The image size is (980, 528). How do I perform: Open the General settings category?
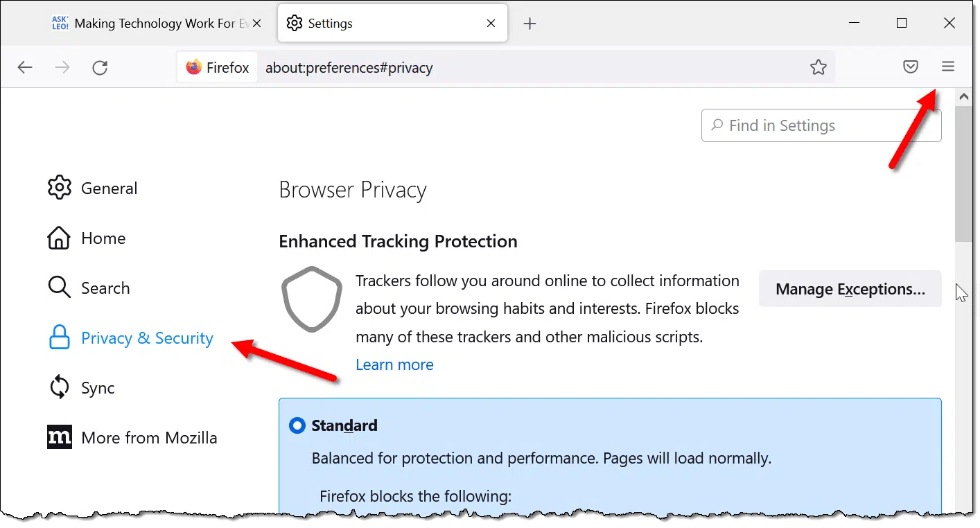pos(92,188)
